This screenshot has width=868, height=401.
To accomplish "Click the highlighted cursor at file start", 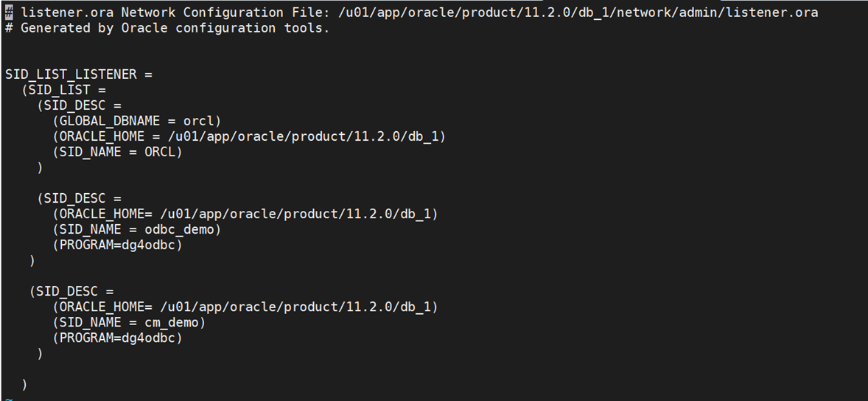I will point(9,13).
